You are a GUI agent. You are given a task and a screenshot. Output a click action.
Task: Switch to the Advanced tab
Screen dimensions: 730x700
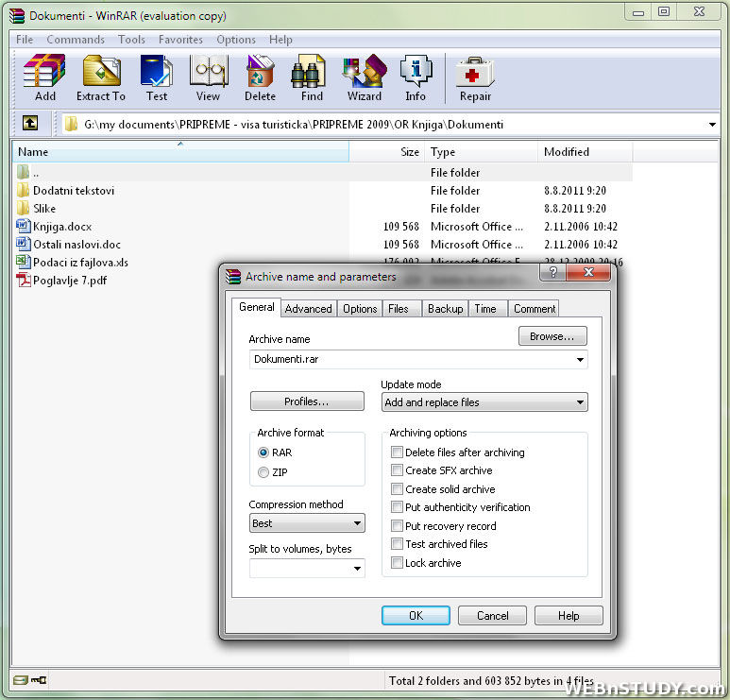[308, 309]
